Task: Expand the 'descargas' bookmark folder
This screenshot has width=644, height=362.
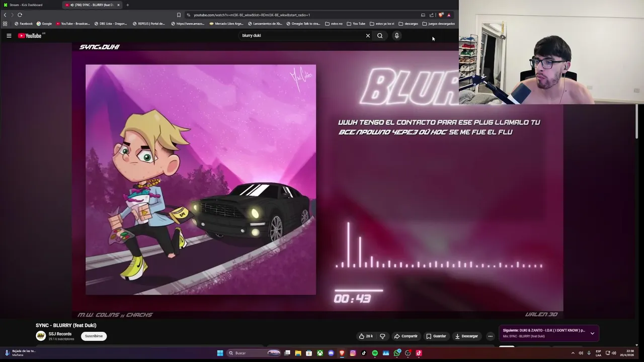Action: pyautogui.click(x=409, y=24)
